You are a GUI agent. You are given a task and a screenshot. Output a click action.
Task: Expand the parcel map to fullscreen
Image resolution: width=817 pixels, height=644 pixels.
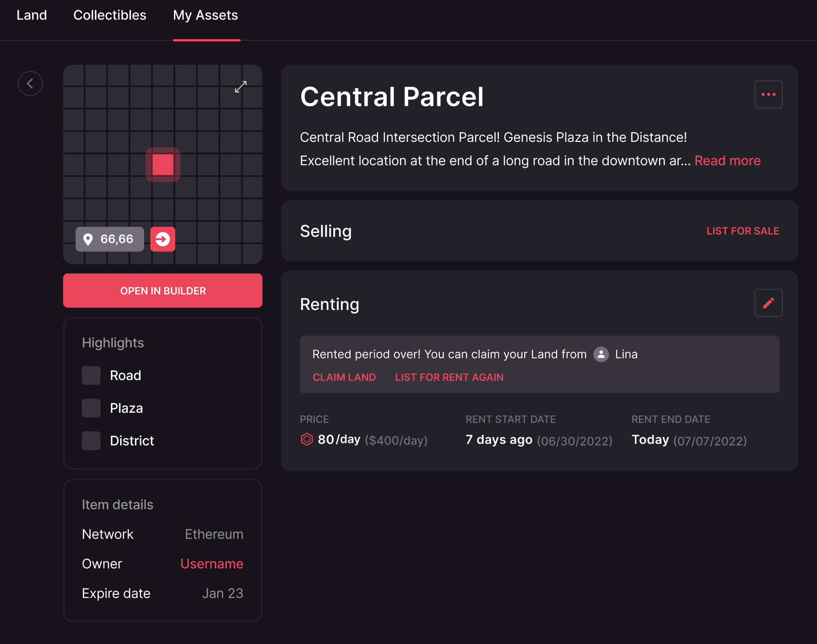pos(240,87)
